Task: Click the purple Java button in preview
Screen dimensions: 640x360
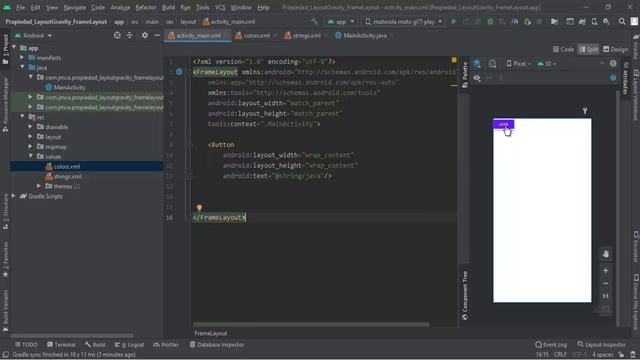Action: click(503, 124)
